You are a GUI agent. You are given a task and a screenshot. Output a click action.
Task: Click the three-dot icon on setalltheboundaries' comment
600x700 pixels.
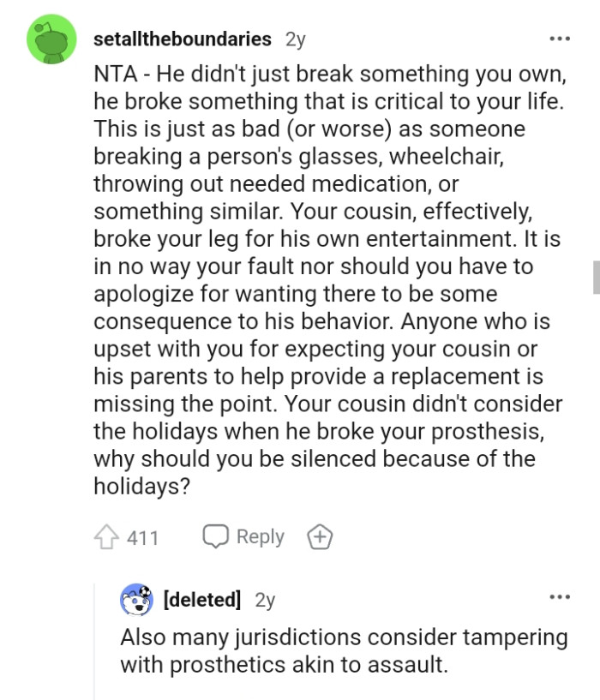(559, 39)
